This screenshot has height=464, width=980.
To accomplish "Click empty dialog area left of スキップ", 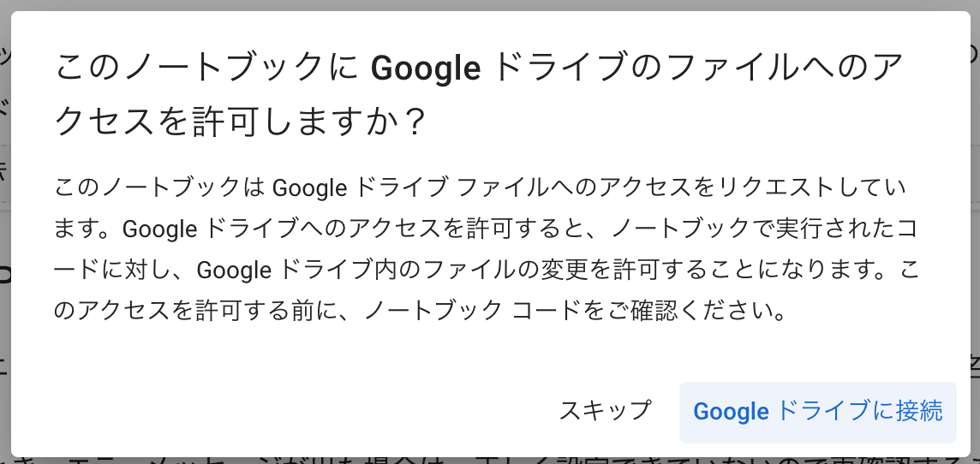I will click(x=300, y=411).
